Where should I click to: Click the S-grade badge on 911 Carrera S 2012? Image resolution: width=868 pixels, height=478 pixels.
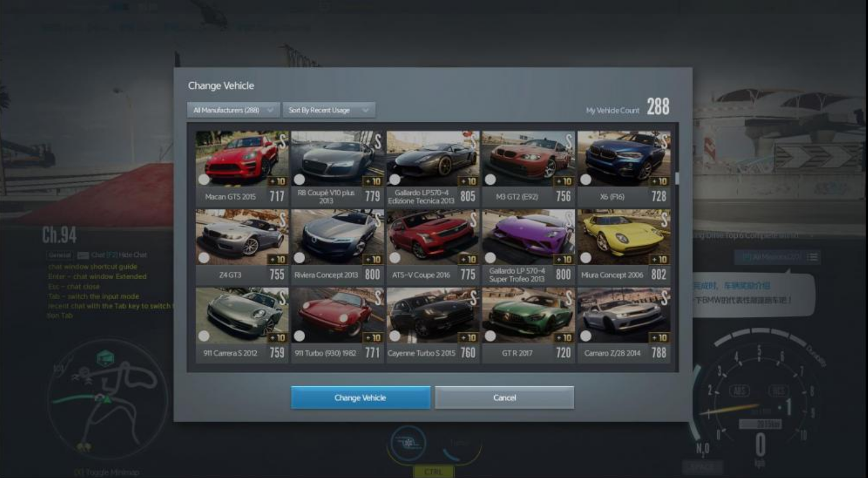(282, 298)
